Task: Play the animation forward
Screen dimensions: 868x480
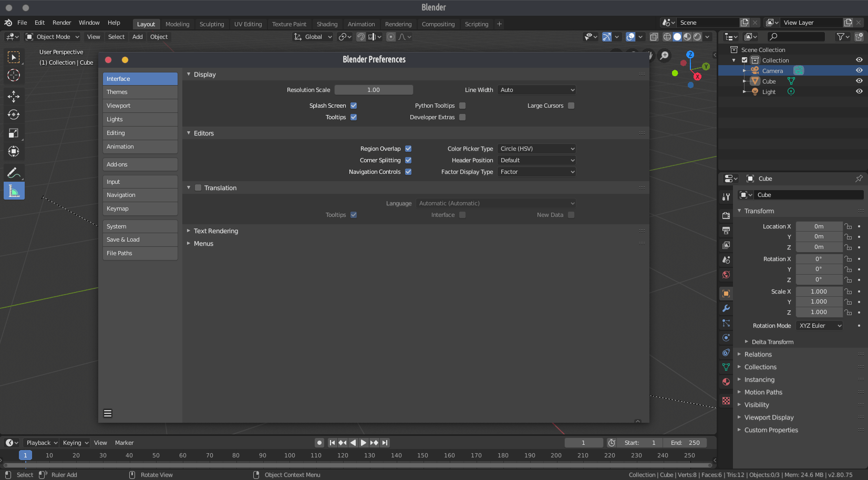Action: (364, 443)
